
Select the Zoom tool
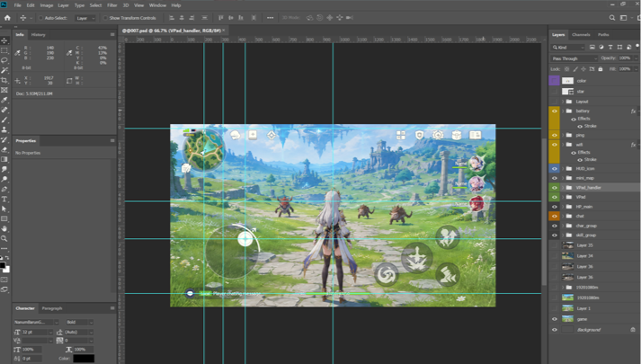4,238
